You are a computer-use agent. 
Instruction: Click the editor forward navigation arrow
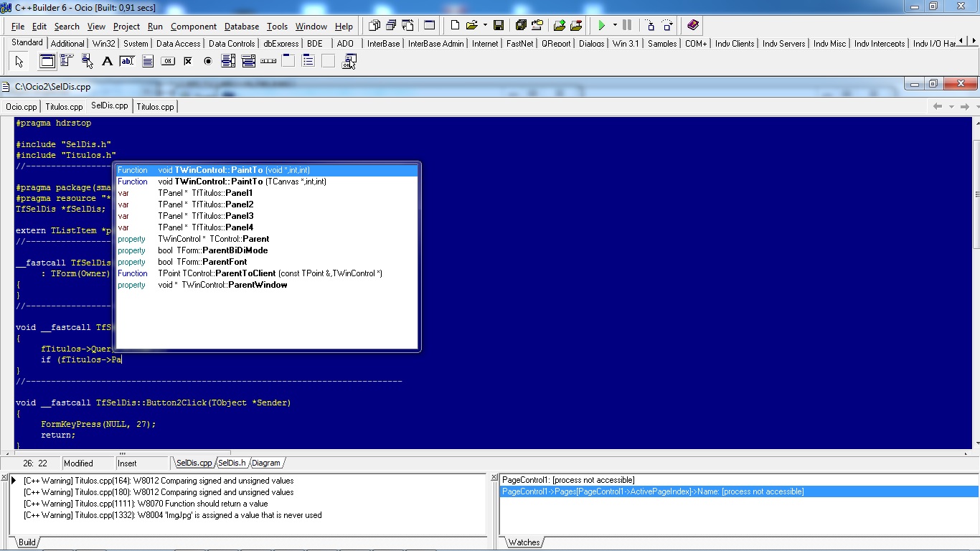click(965, 106)
